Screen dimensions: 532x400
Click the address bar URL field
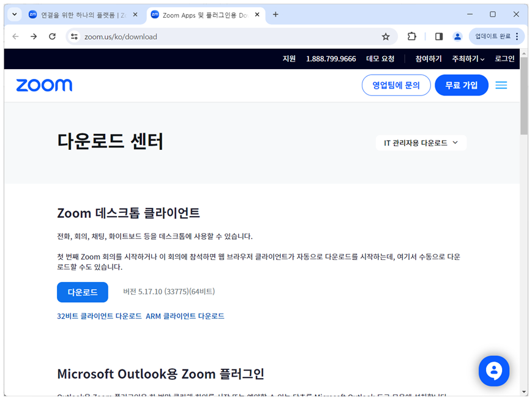pos(231,37)
